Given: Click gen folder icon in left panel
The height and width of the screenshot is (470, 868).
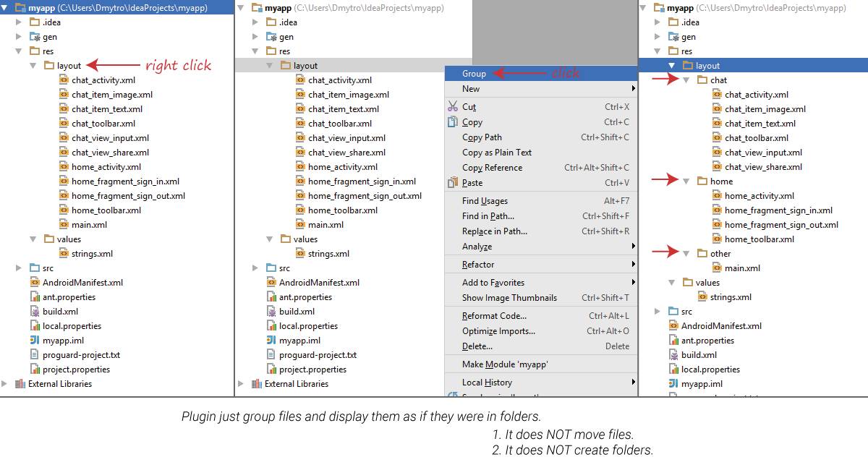Looking at the screenshot, I should pyautogui.click(x=35, y=37).
